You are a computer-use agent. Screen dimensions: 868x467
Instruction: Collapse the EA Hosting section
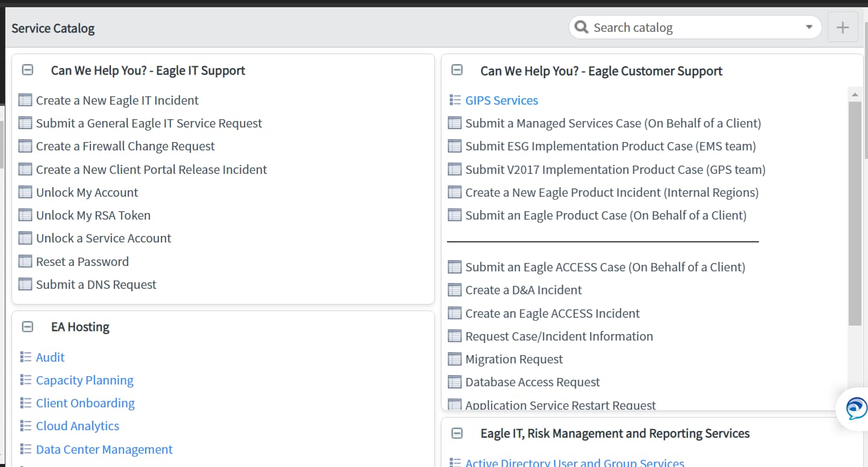(27, 327)
